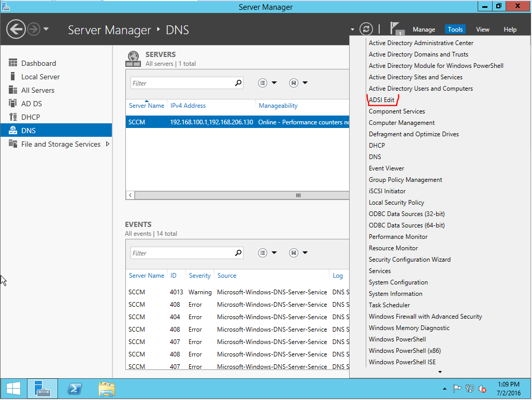Screen dimensions: 532x400
Task: Open Event Viewer from Tools menu
Action: tap(386, 168)
